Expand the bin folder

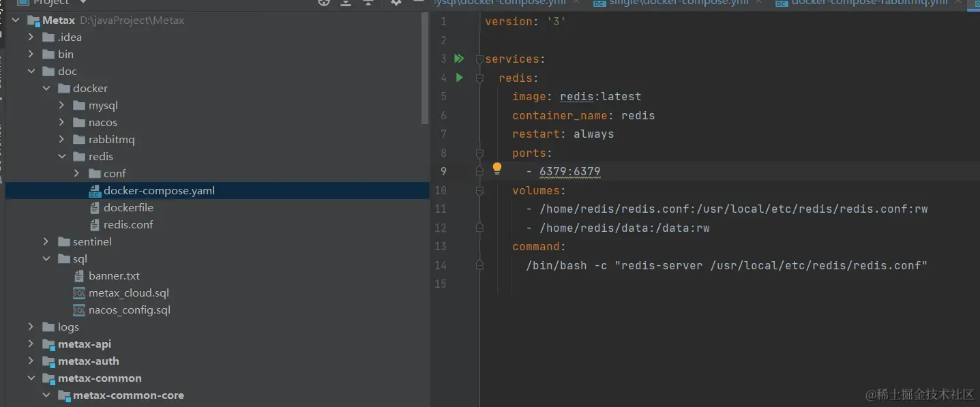pos(31,55)
